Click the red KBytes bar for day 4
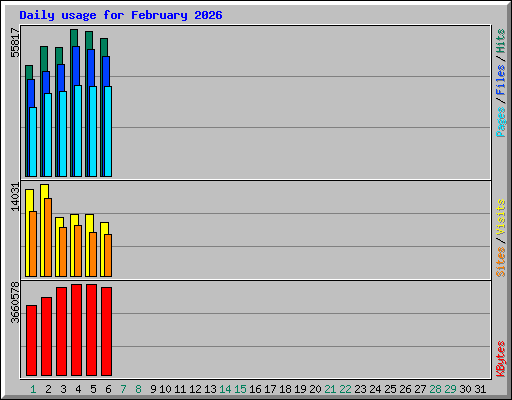Screen dimensions: 512x400 click(x=76, y=330)
